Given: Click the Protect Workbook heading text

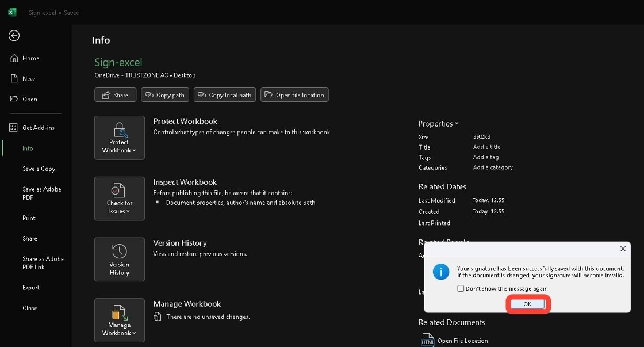Looking at the screenshot, I should pos(185,121).
